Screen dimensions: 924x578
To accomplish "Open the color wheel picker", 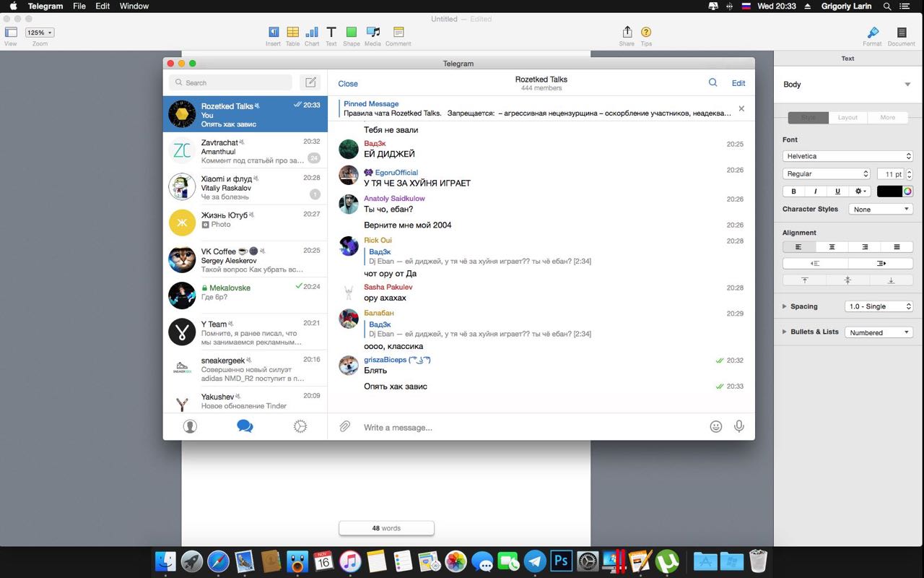I will point(907,191).
